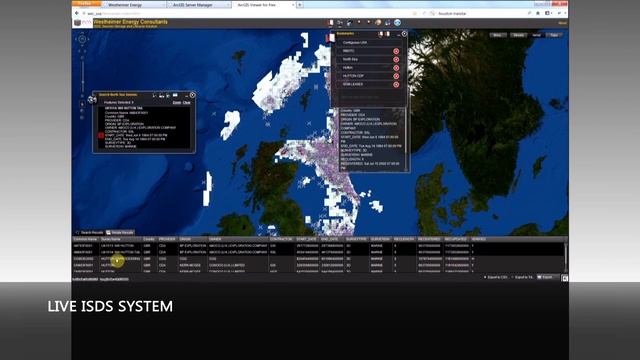Select the first BP EXPLORATION table row
640x360 pixels.
point(318,246)
